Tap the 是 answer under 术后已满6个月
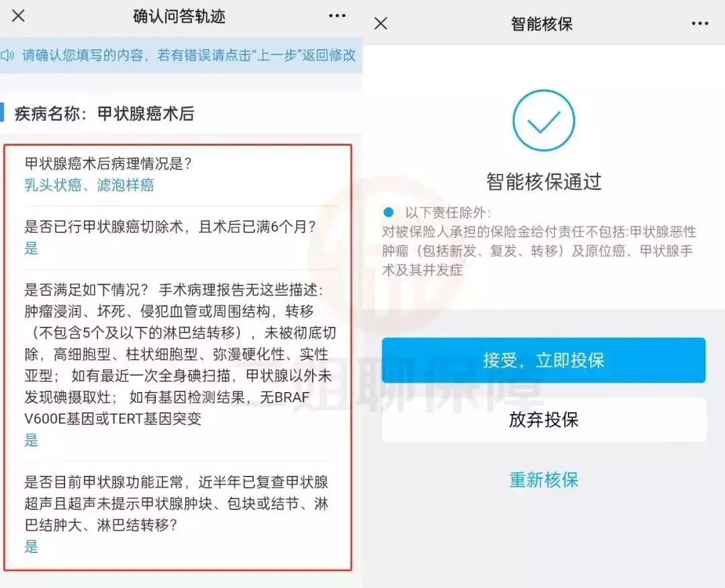This screenshot has width=725, height=588. 31,248
